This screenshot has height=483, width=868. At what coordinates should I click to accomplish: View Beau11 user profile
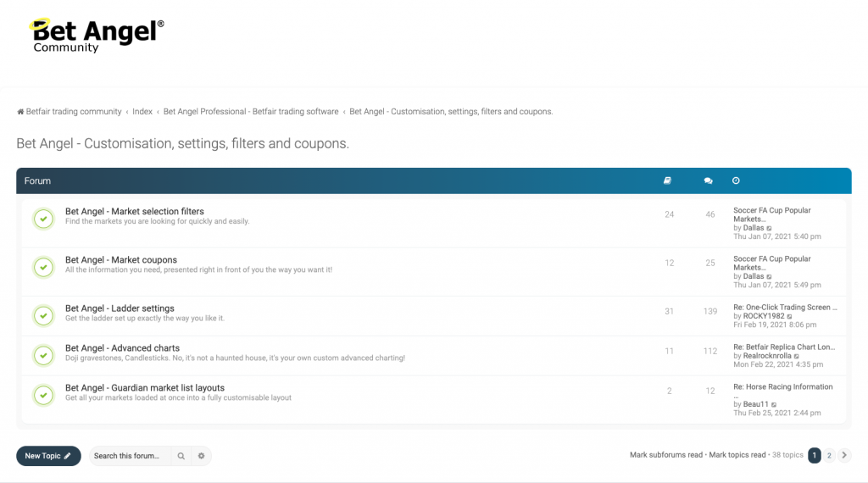pyautogui.click(x=755, y=404)
